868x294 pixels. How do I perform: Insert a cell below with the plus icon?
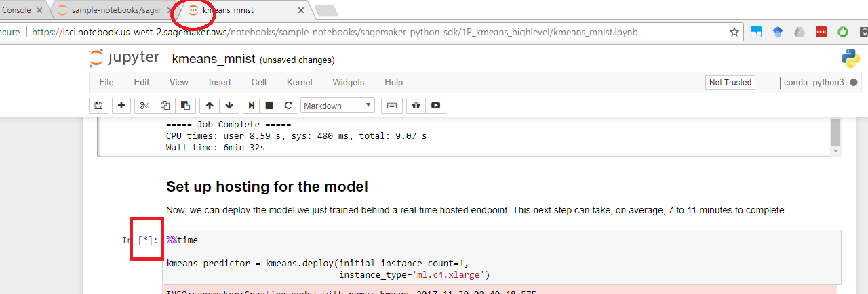pyautogui.click(x=121, y=106)
